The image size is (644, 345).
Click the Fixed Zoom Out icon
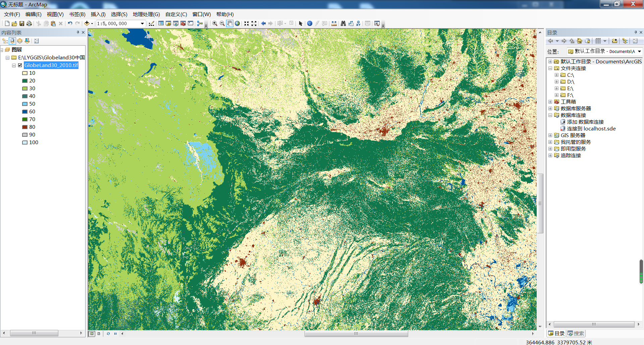coord(254,23)
